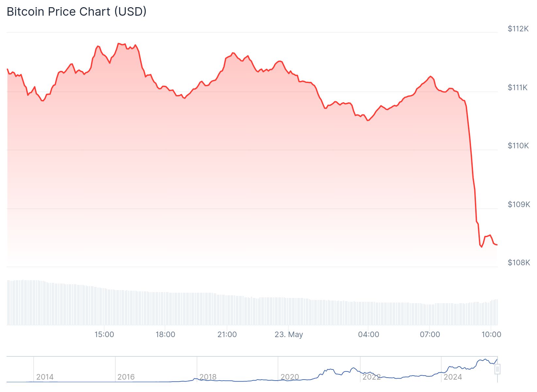Jump to 2016 in the navigator
This screenshot has width=537, height=392.
pyautogui.click(x=126, y=377)
